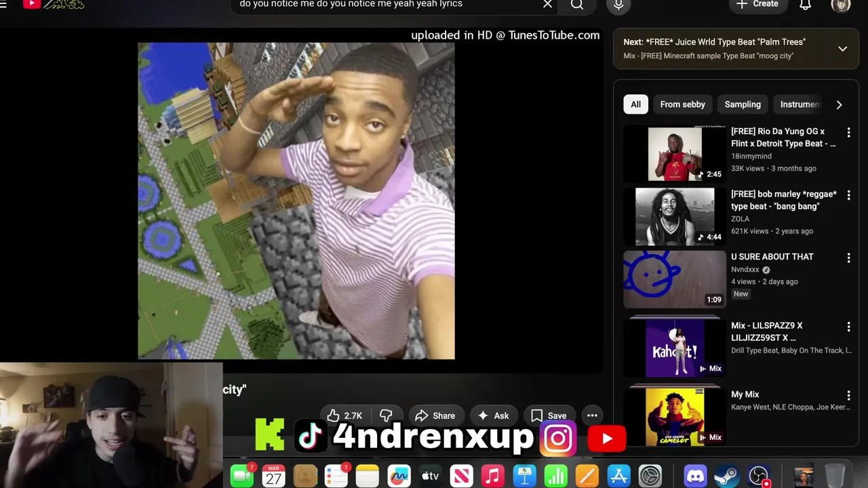The height and width of the screenshot is (488, 868).
Task: Launch Notes from the dock
Action: [368, 476]
